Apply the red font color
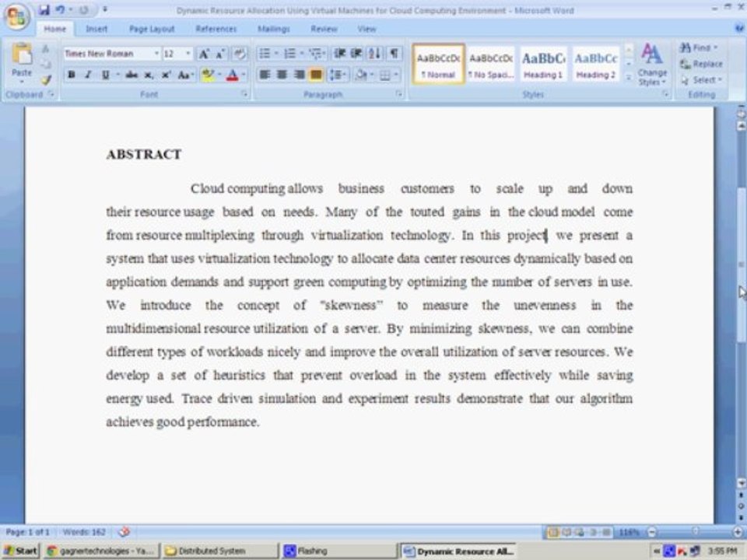Image resolution: width=747 pixels, height=560 pixels. point(233,75)
